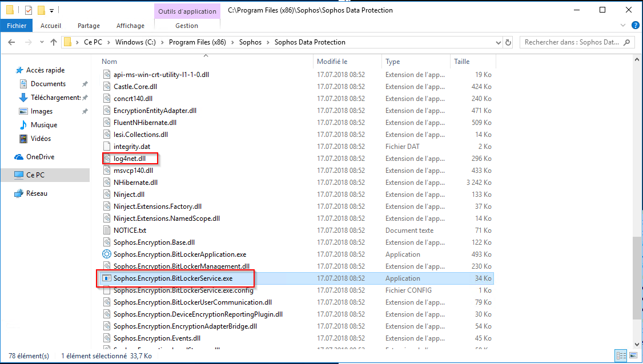The width and height of the screenshot is (643, 364).
Task: Open the address bar history dropdown
Action: point(499,42)
